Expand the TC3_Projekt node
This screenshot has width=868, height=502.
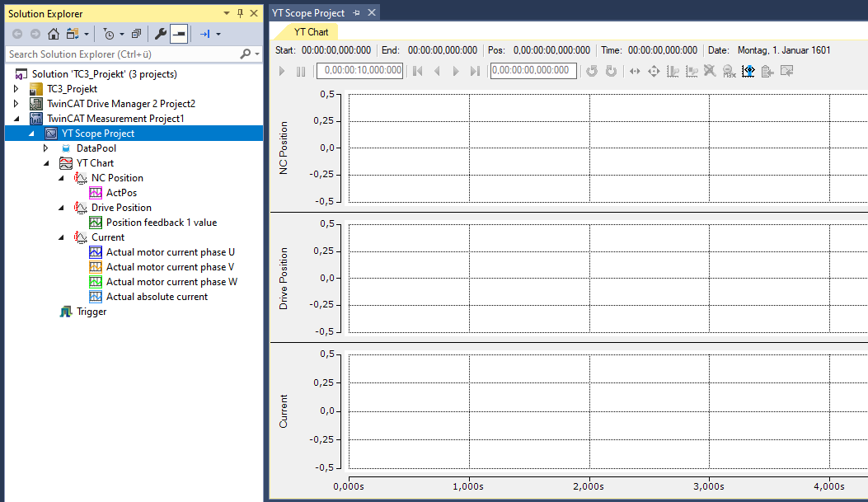coord(16,89)
